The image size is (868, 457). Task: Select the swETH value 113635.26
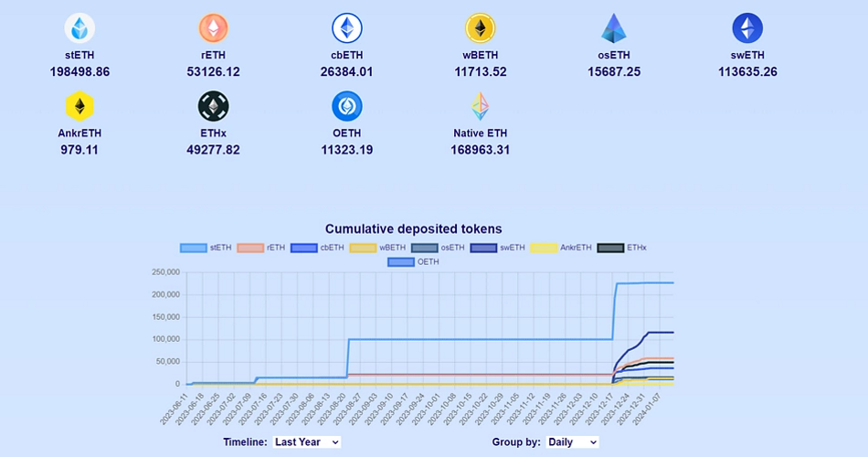747,72
